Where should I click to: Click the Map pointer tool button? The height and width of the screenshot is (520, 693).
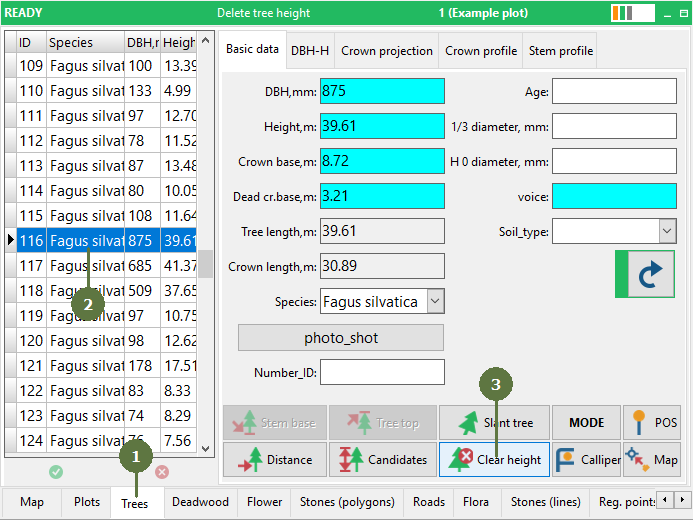652,459
